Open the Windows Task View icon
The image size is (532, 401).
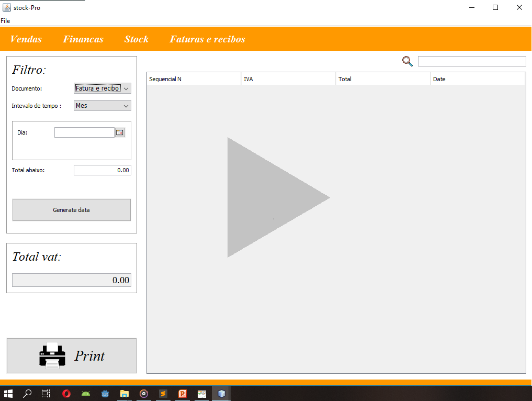(46, 394)
